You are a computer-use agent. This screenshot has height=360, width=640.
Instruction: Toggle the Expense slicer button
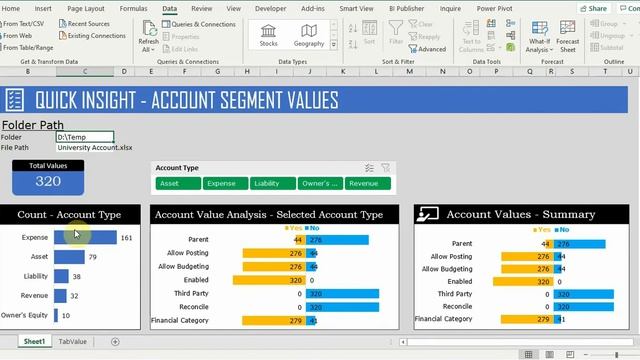(x=225, y=184)
